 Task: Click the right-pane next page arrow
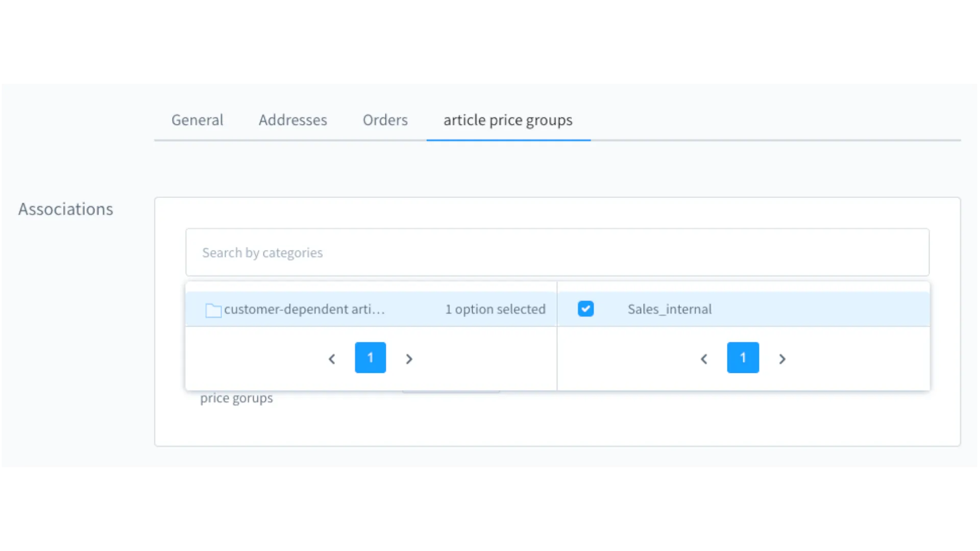pyautogui.click(x=782, y=359)
